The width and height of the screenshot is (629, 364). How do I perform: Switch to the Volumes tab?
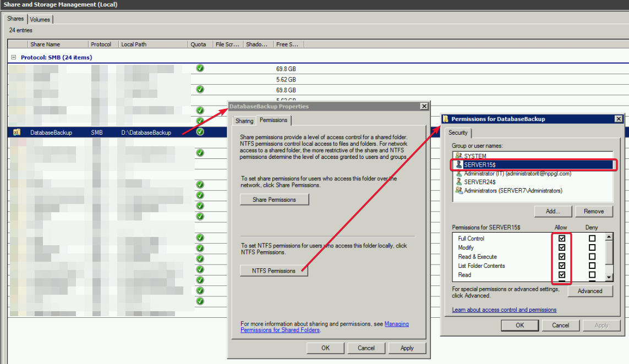pos(40,19)
